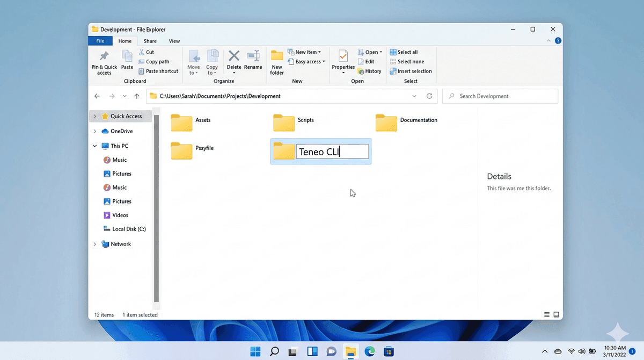Expand the Easy access menu
Viewport: 644px width, 360px height.
306,61
